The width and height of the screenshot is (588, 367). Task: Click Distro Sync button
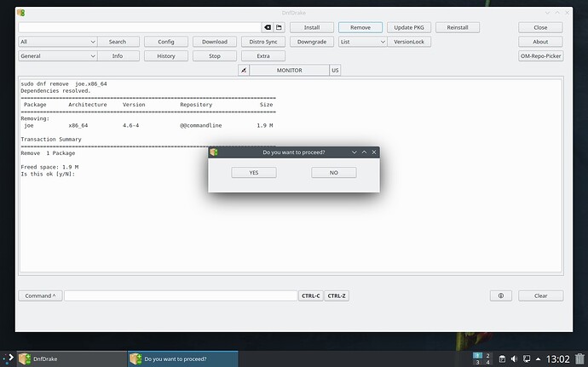[x=263, y=42]
